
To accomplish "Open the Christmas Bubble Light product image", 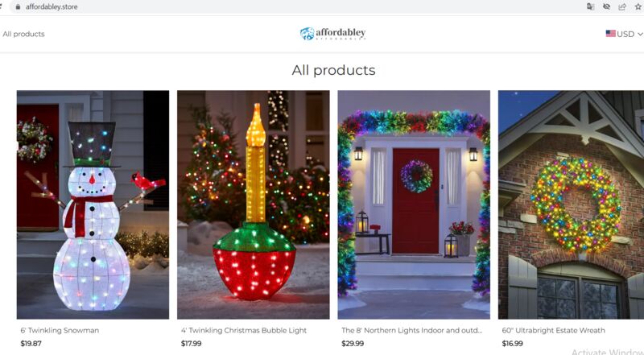I will pos(254,204).
